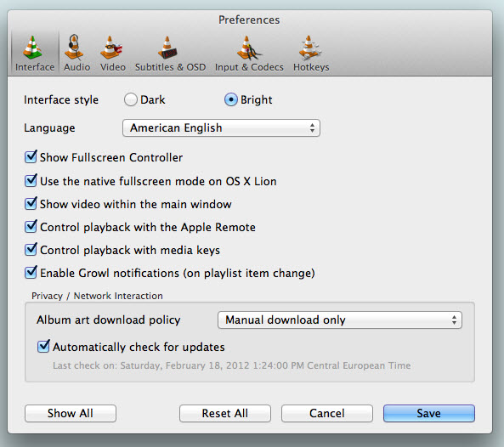
Task: Open Album art download policy dropdown
Action: 340,320
